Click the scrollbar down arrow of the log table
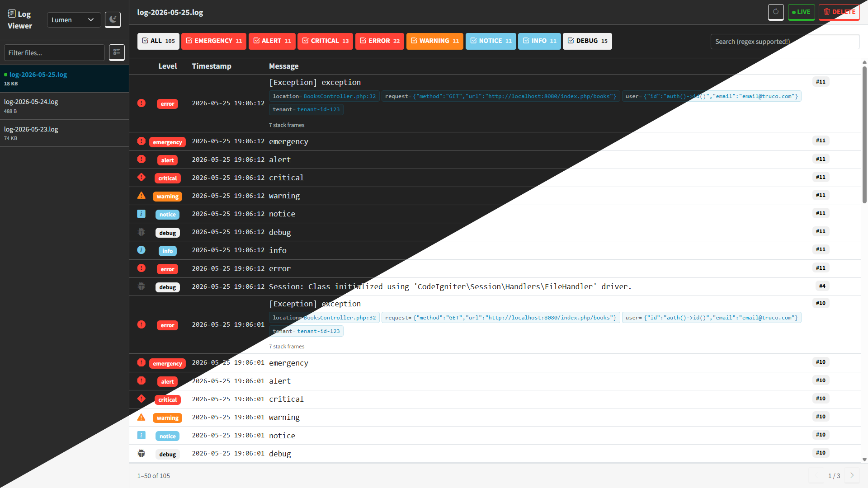The image size is (868, 488). 864,460
